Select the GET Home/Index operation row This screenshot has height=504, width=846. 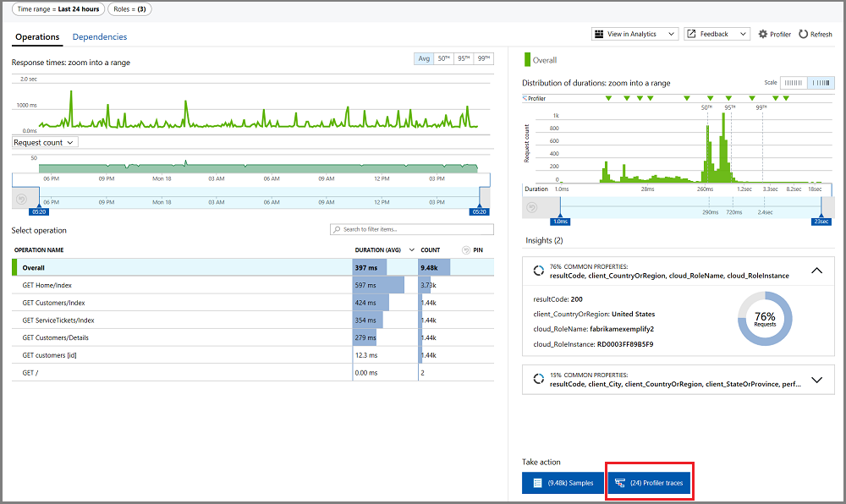tap(252, 285)
